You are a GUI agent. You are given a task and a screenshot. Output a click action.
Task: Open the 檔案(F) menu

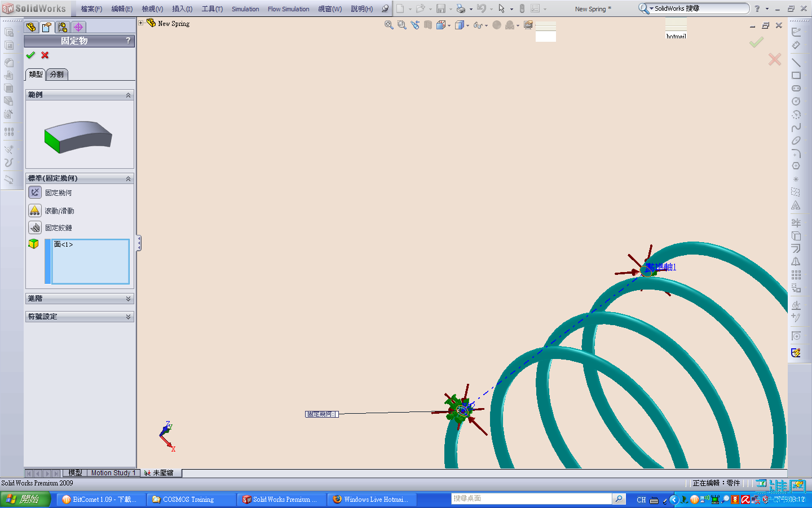point(91,9)
